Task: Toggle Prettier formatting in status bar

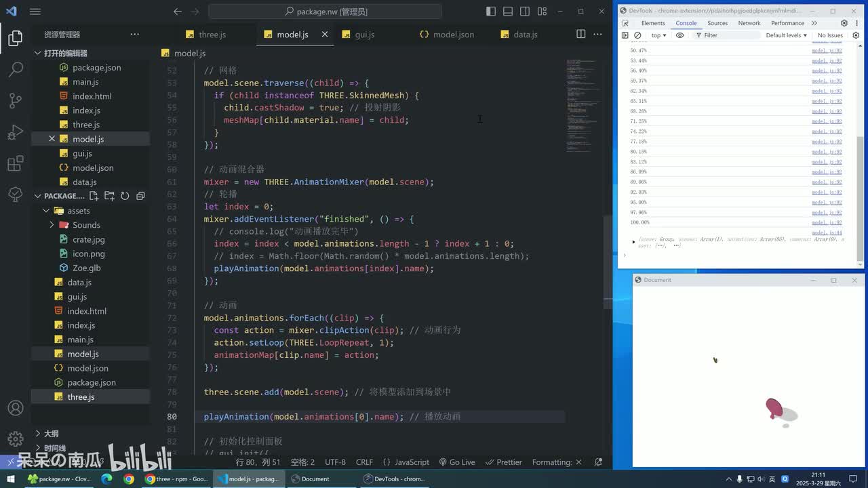Action: pos(504,462)
